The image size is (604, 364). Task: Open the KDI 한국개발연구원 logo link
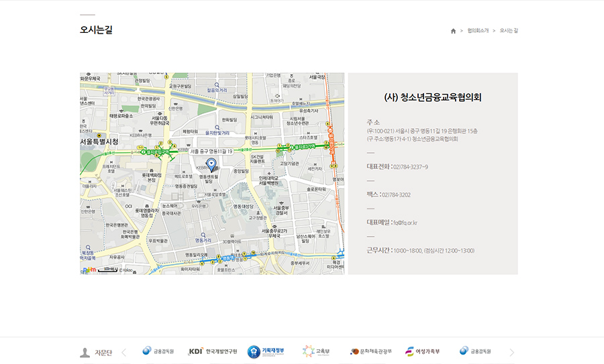(x=213, y=351)
